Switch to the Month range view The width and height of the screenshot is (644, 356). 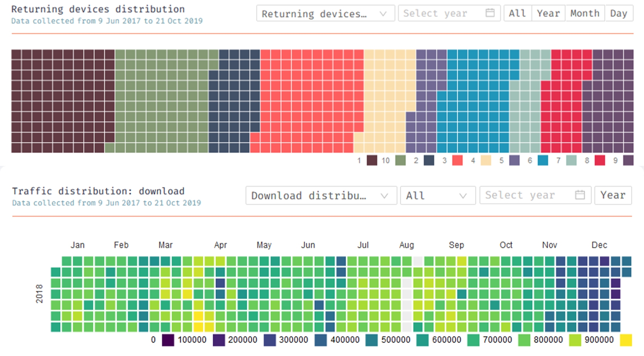(585, 13)
